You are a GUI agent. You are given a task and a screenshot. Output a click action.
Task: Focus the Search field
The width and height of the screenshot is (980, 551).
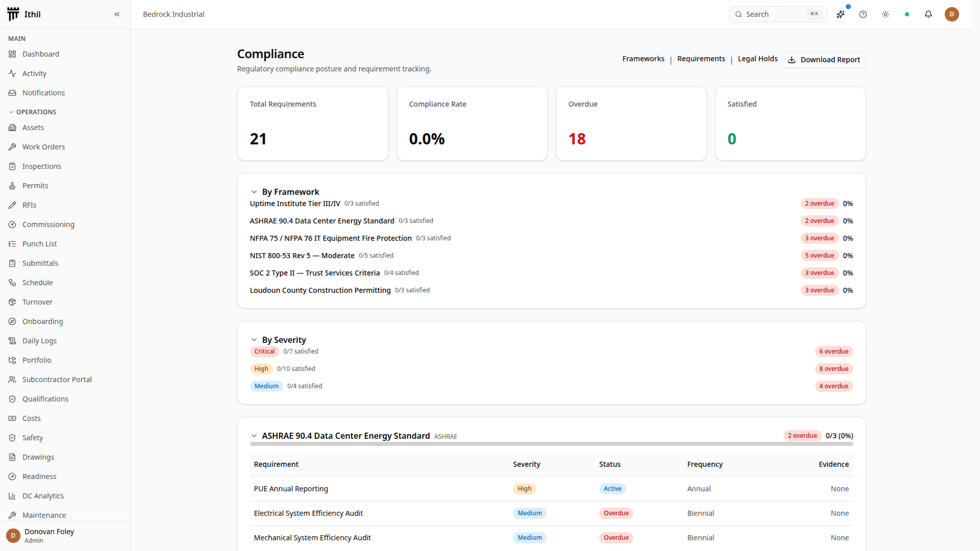click(x=778, y=14)
